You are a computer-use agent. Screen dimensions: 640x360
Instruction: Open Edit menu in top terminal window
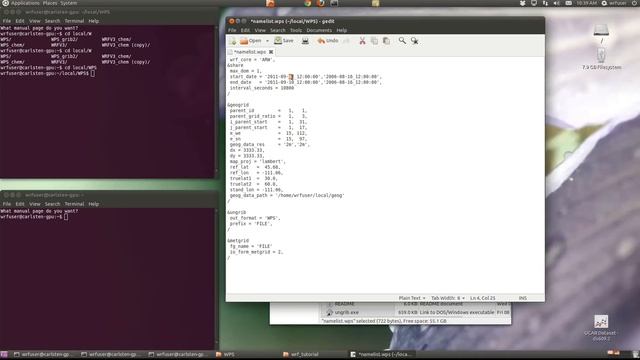pyautogui.click(x=20, y=21)
